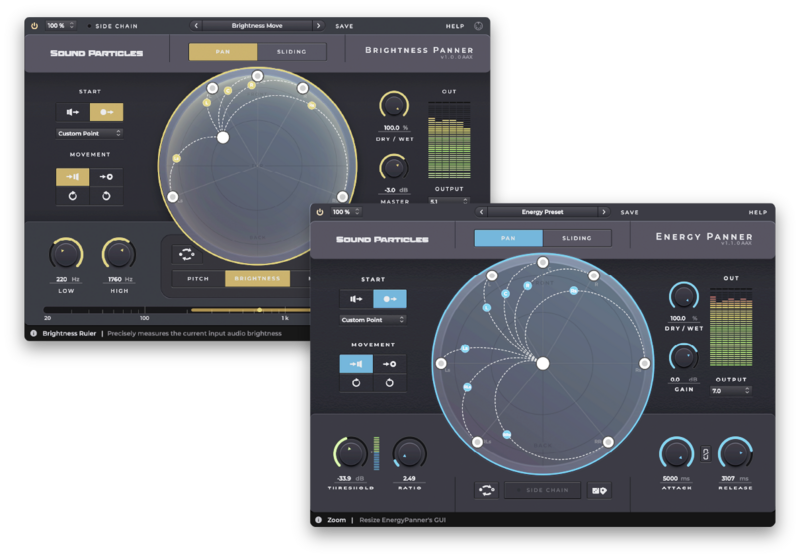Click swap loop icon in Brightness Panner
The height and width of the screenshot is (558, 800).
187,254
